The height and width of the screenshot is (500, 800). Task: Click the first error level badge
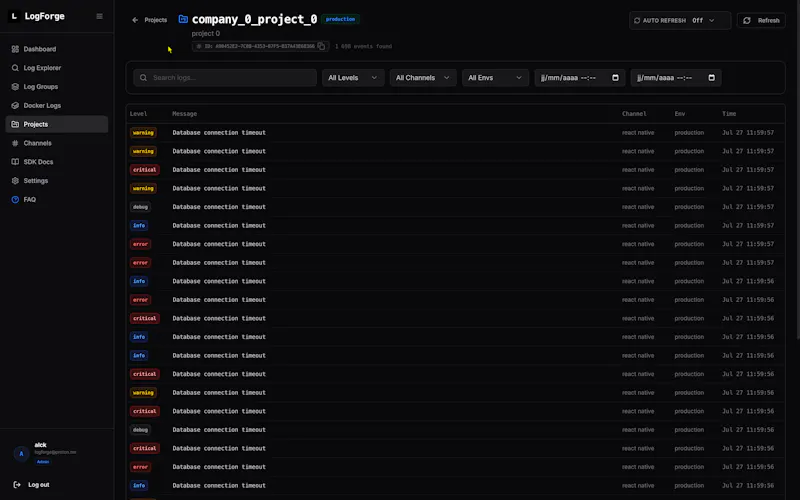[140, 244]
